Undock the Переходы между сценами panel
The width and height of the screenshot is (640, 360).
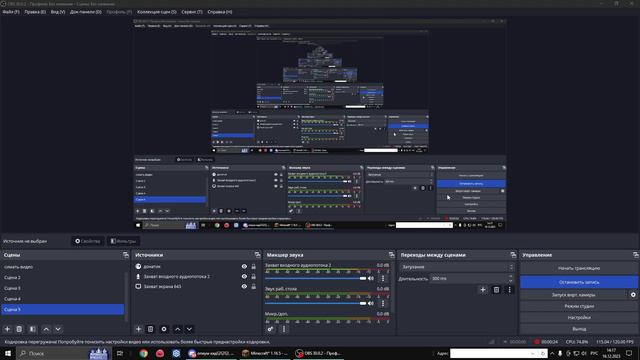[x=513, y=255]
